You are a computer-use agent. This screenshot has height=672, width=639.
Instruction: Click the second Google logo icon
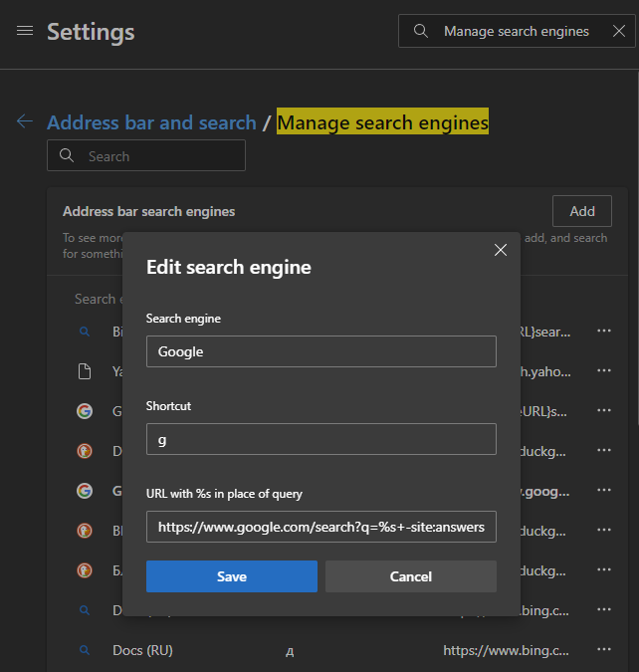click(x=85, y=491)
